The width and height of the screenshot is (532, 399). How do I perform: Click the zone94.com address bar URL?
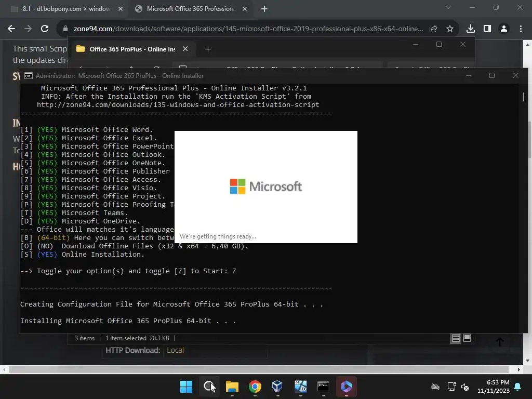(x=248, y=29)
